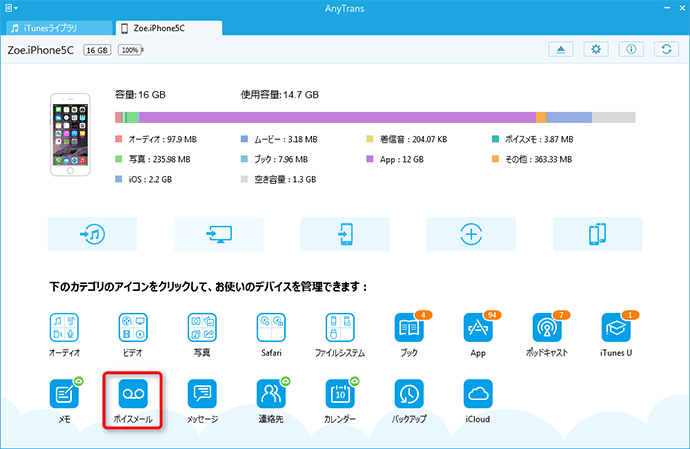Click the iOS blue legend swatch
The height and width of the screenshot is (449, 690).
pyautogui.click(x=118, y=179)
